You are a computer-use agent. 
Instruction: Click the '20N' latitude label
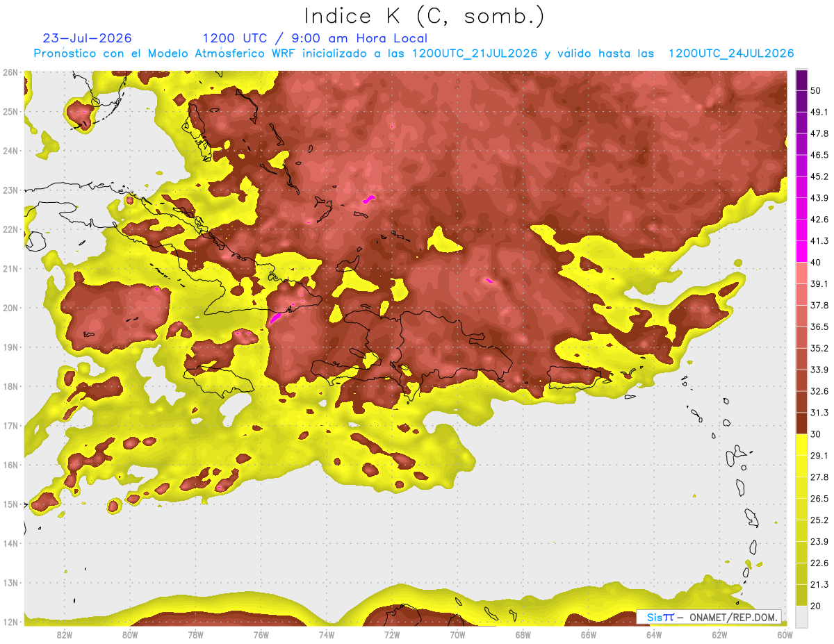tap(10, 308)
